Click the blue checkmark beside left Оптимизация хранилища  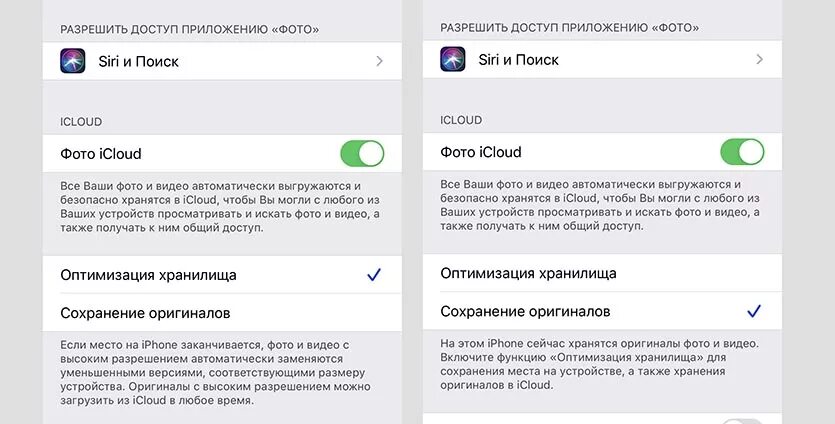374,275
